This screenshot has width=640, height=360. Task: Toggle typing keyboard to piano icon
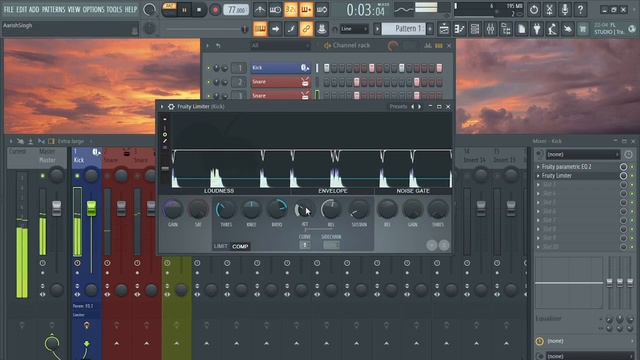260,29
